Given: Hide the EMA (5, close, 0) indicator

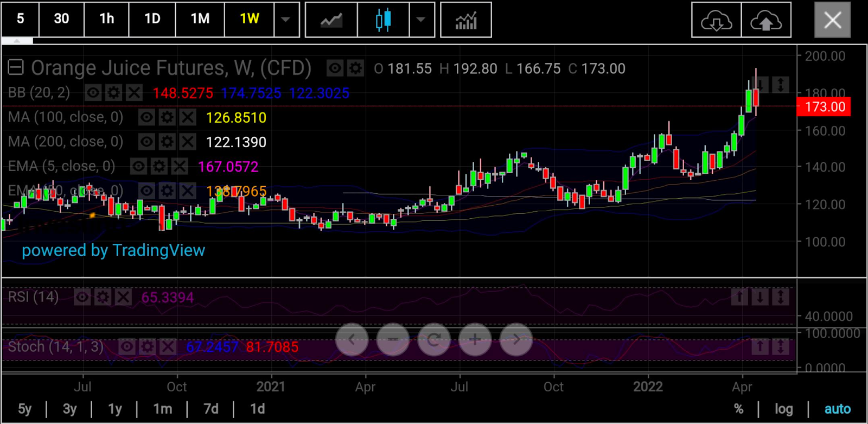Looking at the screenshot, I should 138,166.
